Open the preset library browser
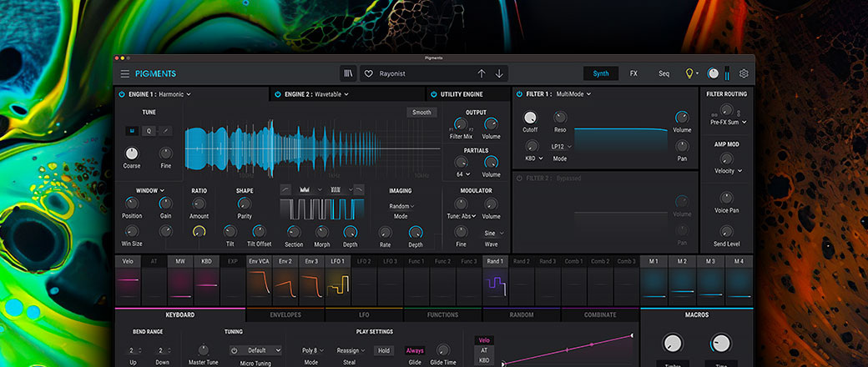 (x=348, y=73)
